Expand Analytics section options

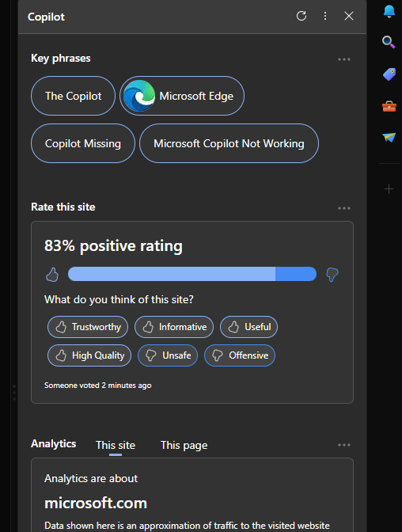pos(344,445)
